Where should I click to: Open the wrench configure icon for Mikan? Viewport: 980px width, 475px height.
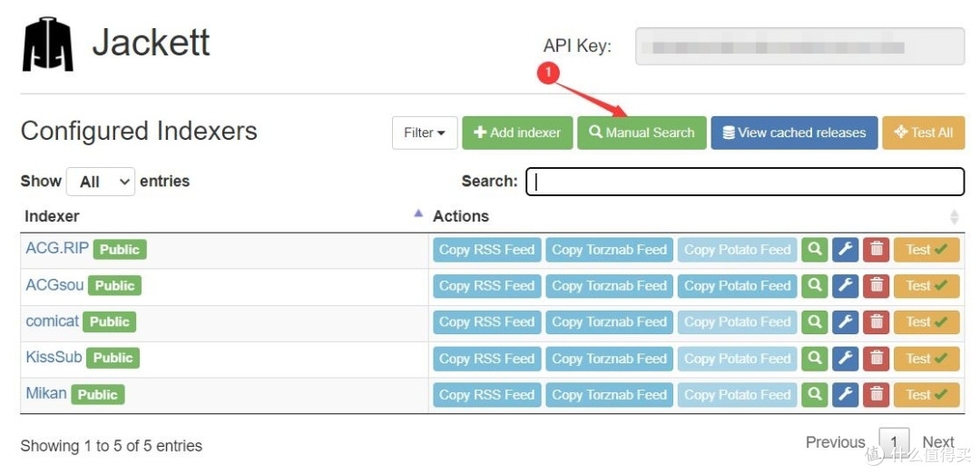point(845,395)
